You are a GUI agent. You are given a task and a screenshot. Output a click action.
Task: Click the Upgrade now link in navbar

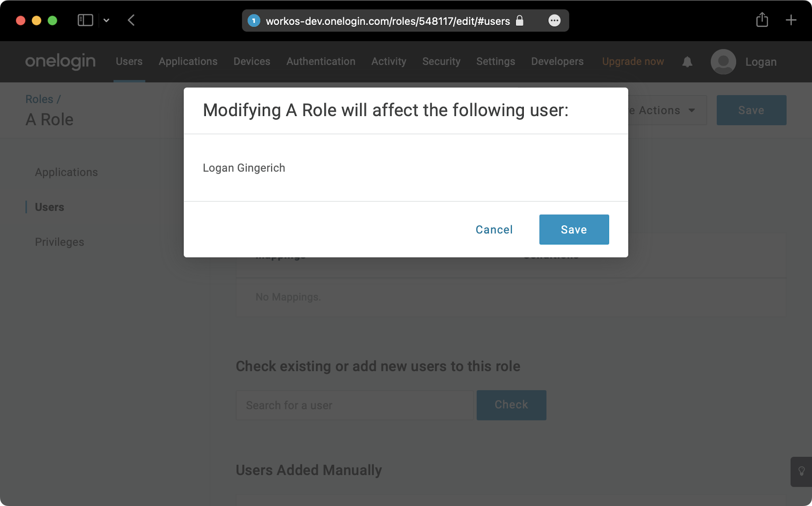(x=633, y=61)
